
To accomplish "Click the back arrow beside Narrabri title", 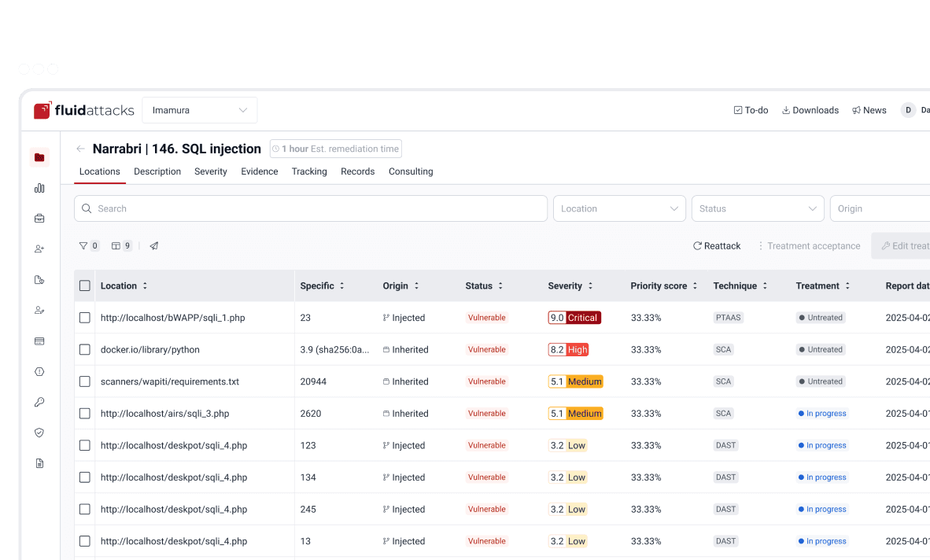I will tap(81, 149).
